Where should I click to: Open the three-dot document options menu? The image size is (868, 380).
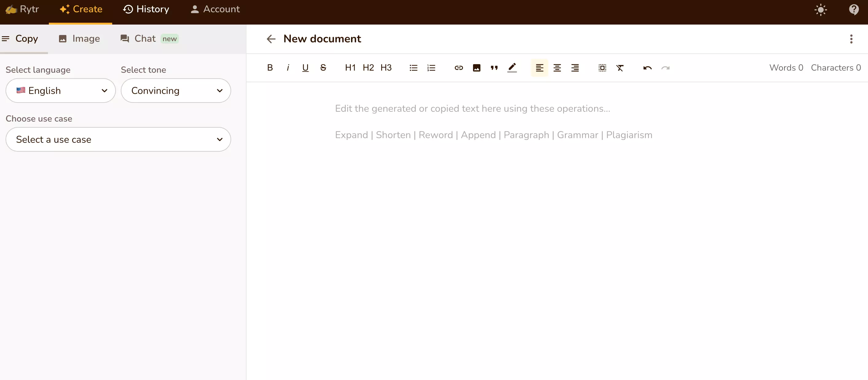point(851,39)
